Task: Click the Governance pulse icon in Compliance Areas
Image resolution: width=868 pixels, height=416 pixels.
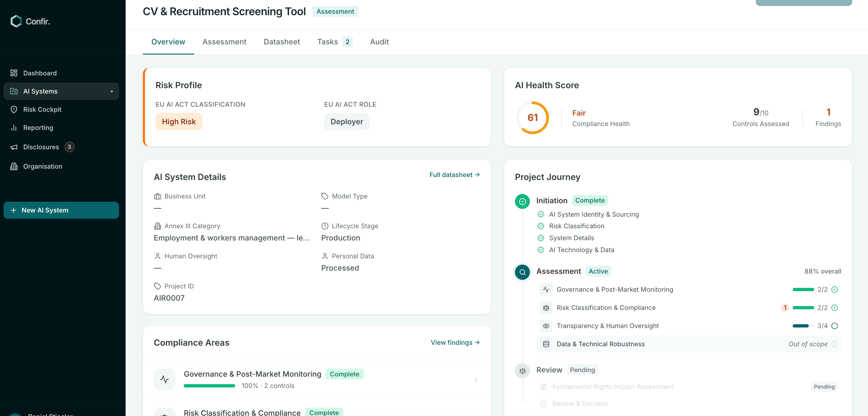Action: 164,379
